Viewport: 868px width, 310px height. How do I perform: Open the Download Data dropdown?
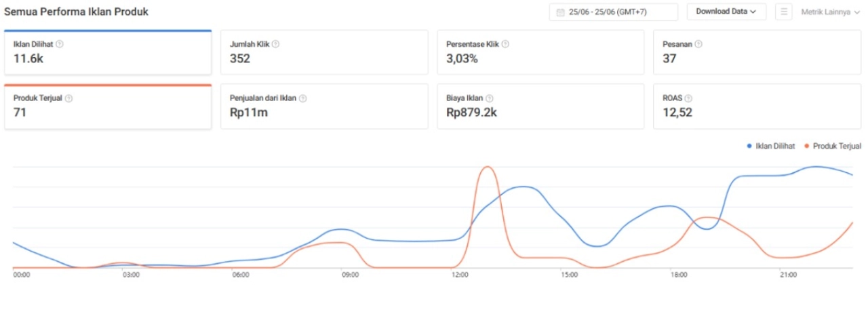(x=726, y=12)
